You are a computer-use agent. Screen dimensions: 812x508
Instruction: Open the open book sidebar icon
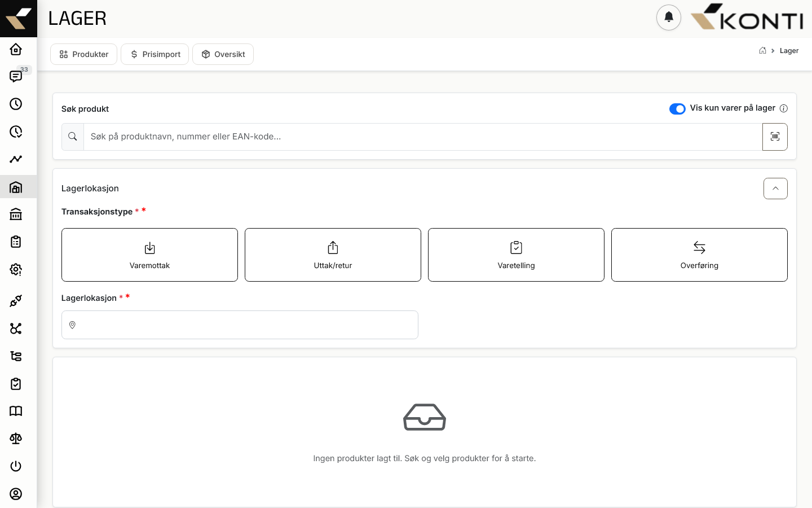(16, 411)
